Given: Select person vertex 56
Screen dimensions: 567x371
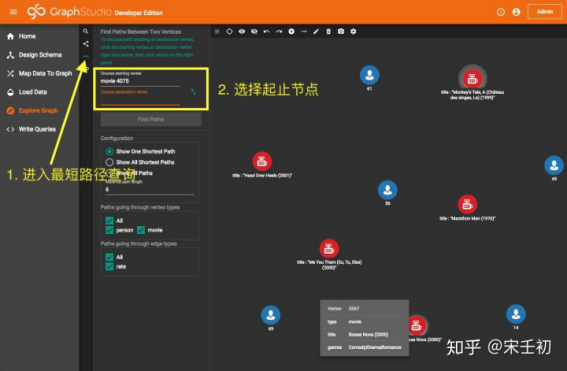Looking at the screenshot, I should pyautogui.click(x=388, y=190).
